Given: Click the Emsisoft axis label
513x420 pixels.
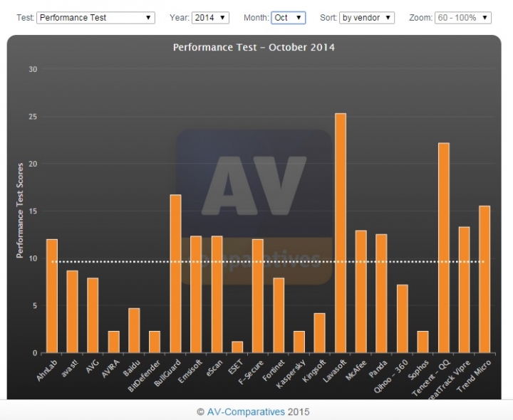Looking at the screenshot, I should point(190,372).
